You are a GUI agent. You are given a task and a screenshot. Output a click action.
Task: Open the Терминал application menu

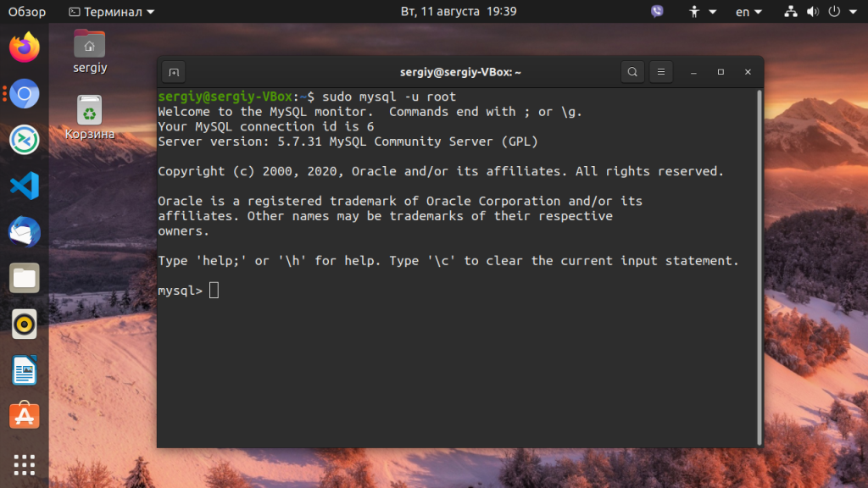click(111, 12)
